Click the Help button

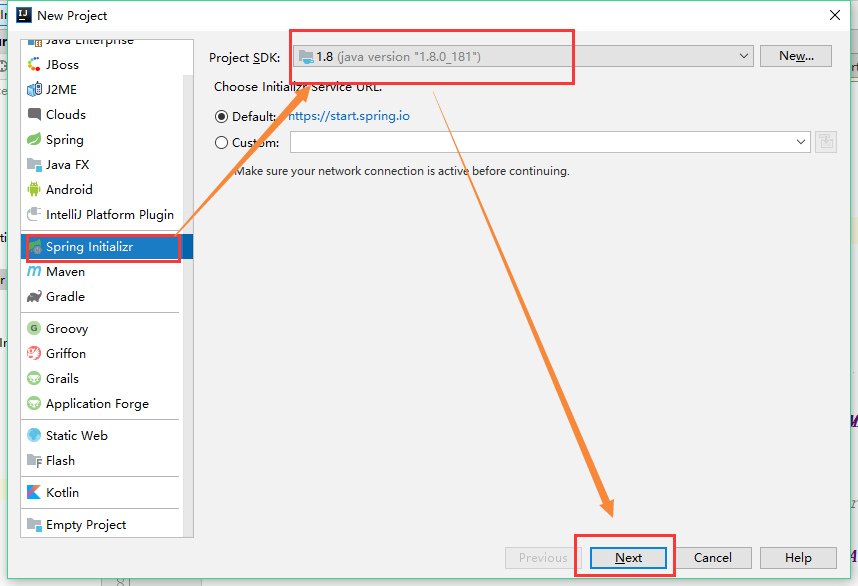pos(798,558)
